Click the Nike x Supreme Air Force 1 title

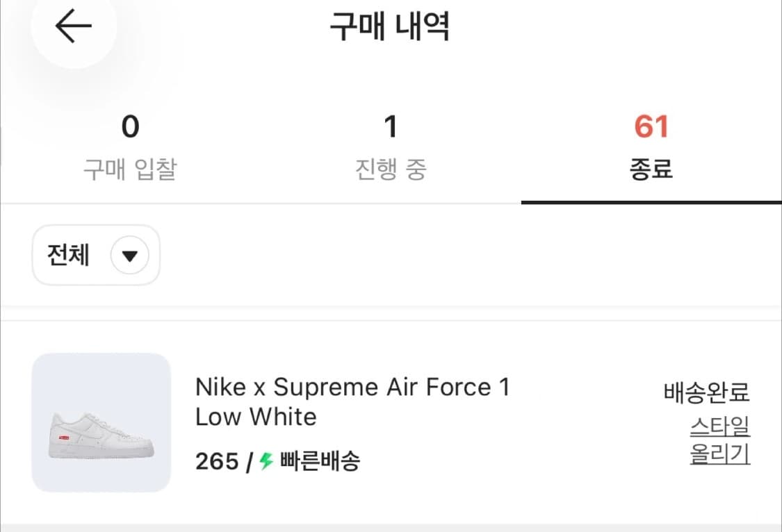(353, 387)
